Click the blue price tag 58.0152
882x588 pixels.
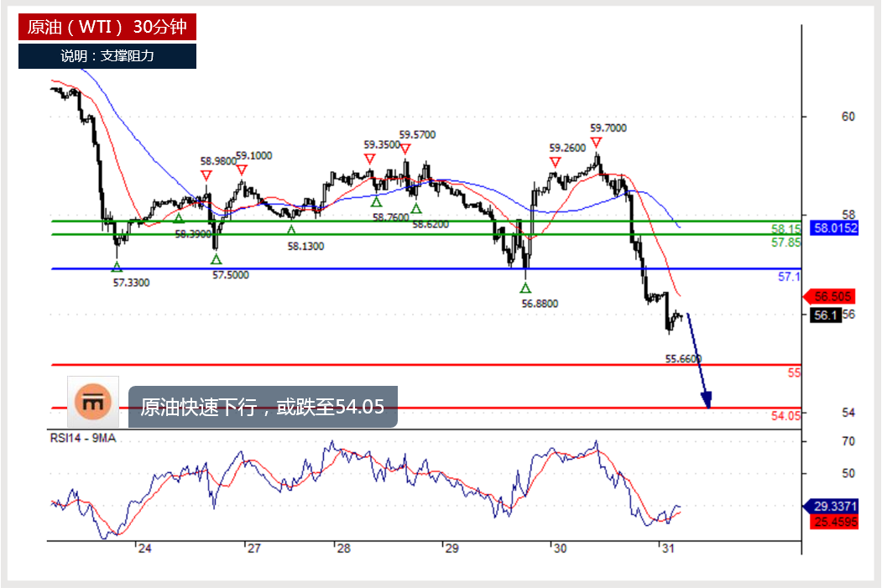click(835, 227)
